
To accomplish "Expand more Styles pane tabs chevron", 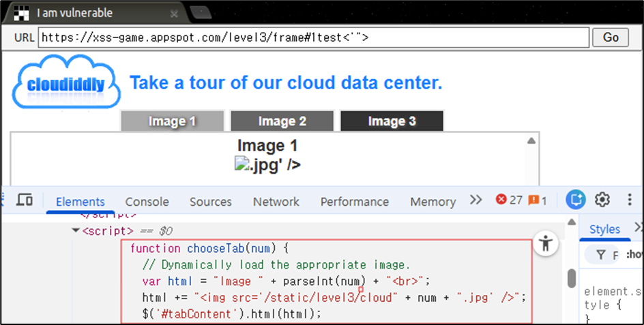I will coord(639,228).
